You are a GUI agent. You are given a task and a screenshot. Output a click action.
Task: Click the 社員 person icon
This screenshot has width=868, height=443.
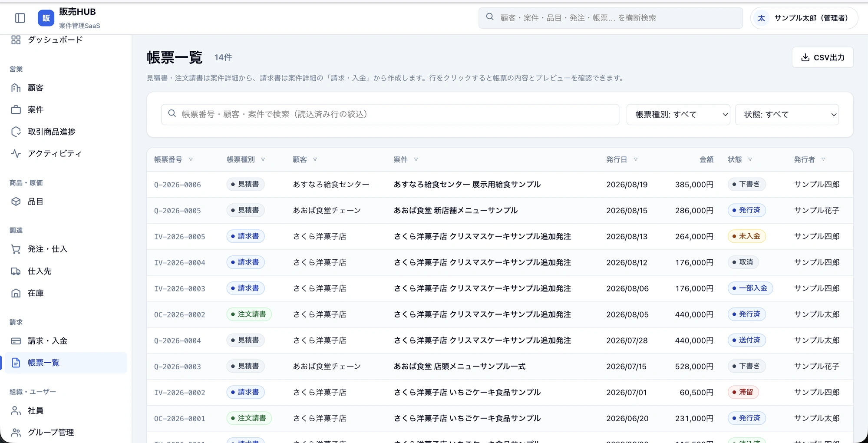16,410
